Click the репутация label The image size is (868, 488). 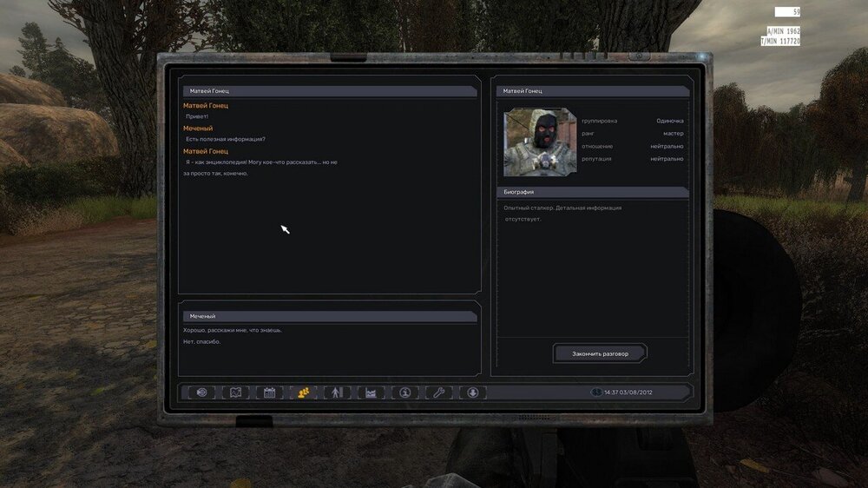[x=597, y=159]
